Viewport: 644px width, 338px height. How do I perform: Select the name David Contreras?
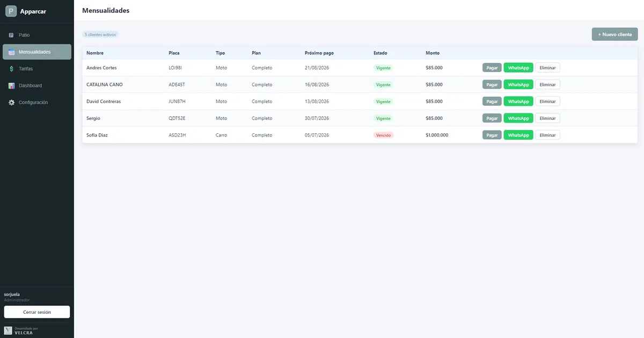click(x=104, y=101)
